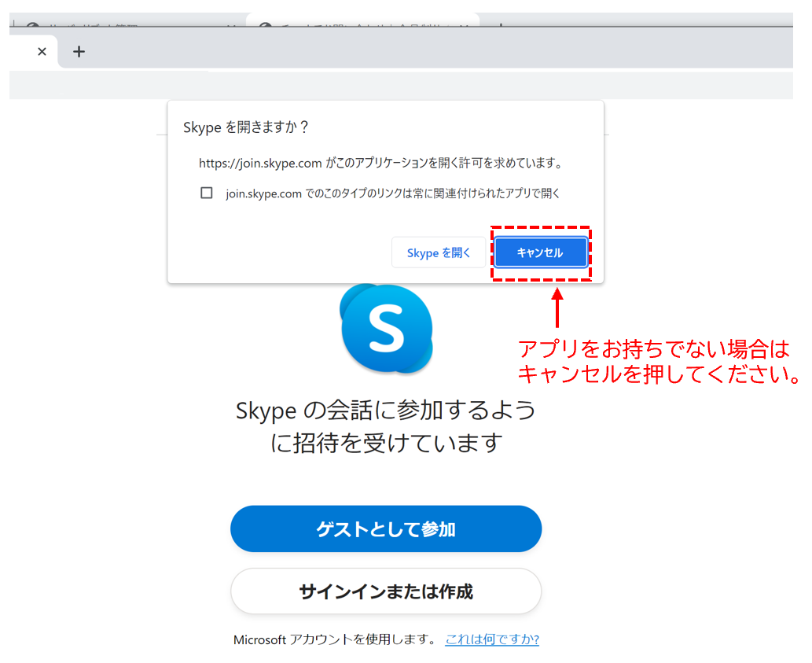Join as guest with ゲストとして参加
This screenshot has height=663, width=812.
point(386,529)
